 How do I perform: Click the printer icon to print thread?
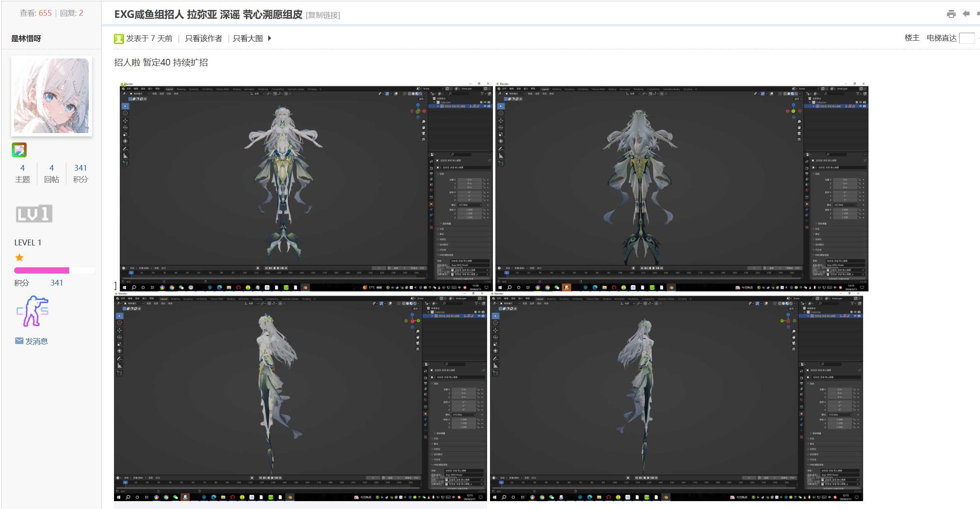pos(951,14)
